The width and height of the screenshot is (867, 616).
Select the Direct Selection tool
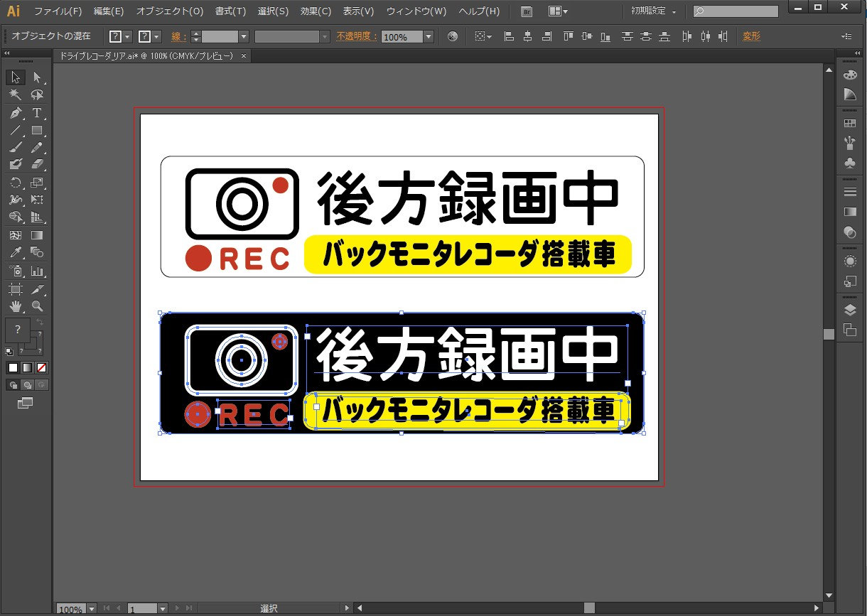pos(37,77)
